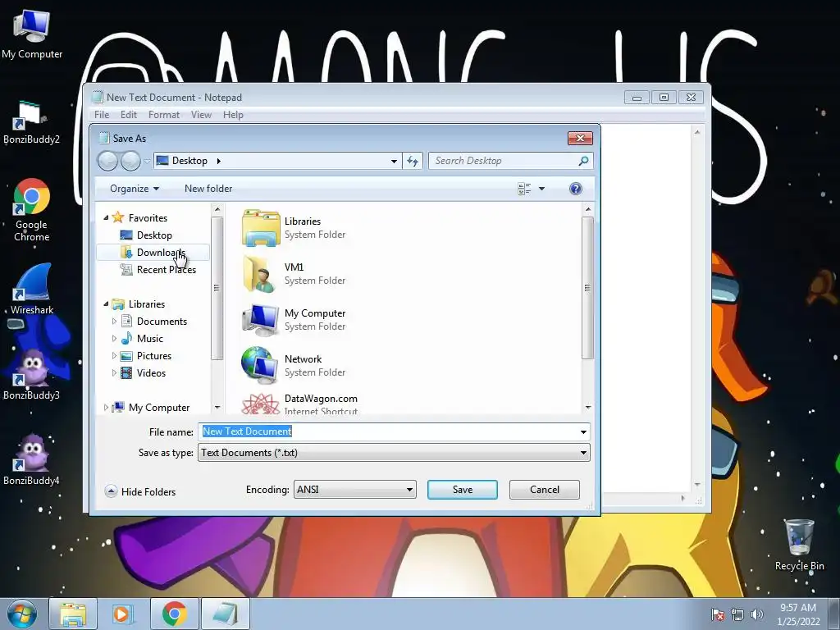Select BonziBuddy2 desktop shortcut

(x=31, y=123)
